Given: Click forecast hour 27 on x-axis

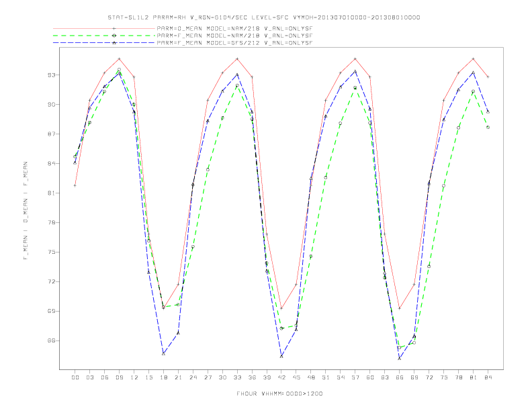Looking at the screenshot, I should point(208,377).
